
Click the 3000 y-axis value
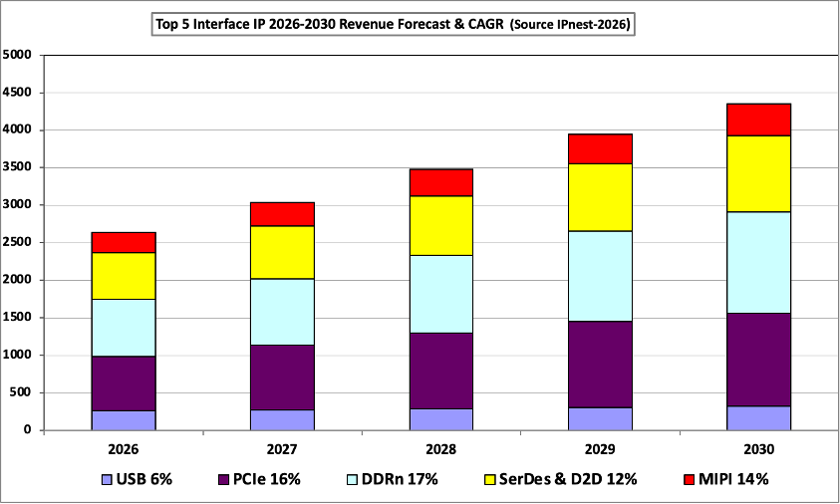(x=17, y=204)
